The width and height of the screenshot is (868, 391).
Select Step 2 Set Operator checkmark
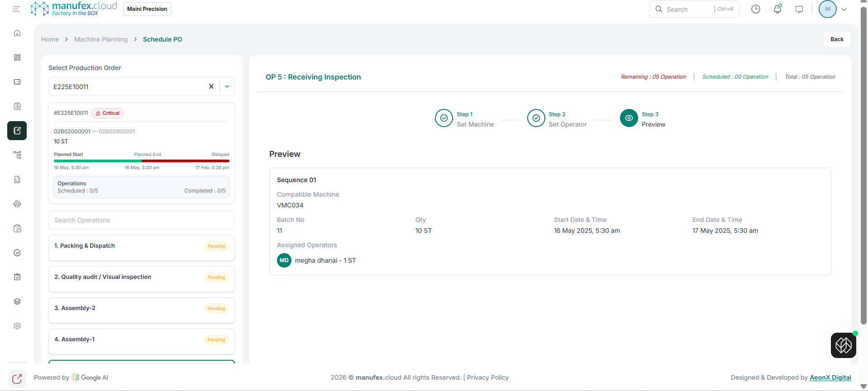536,118
